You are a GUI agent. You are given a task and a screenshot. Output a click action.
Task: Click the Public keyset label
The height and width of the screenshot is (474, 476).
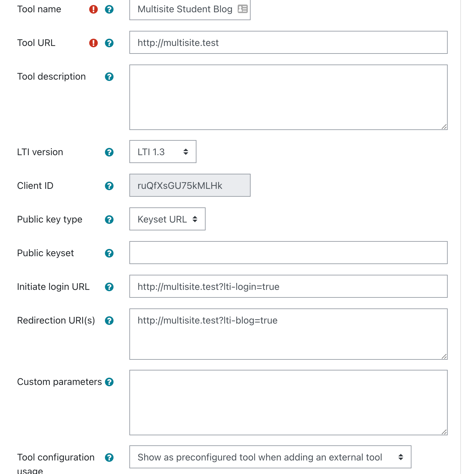pyautogui.click(x=46, y=253)
